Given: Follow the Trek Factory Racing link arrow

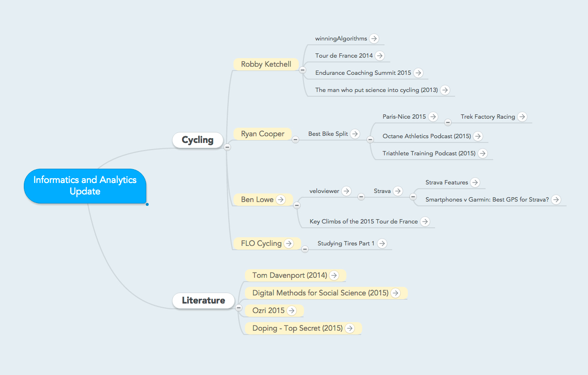Looking at the screenshot, I should [x=522, y=117].
